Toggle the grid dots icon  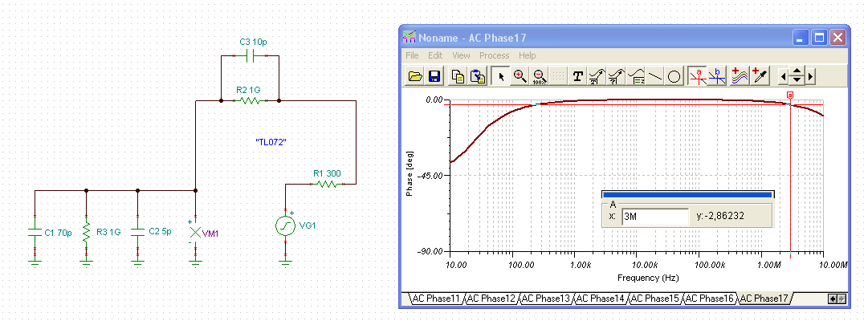557,76
